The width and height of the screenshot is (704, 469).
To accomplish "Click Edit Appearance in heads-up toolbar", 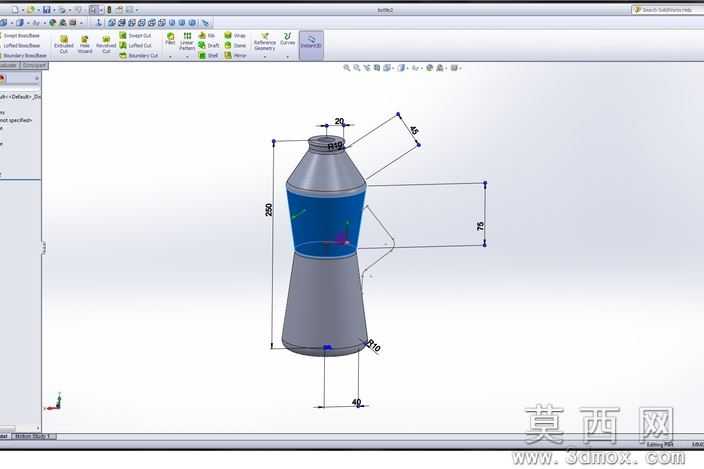I will (x=429, y=68).
